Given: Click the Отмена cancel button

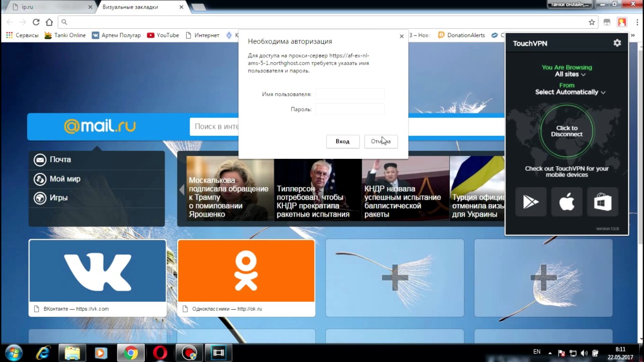Looking at the screenshot, I should pos(381,141).
